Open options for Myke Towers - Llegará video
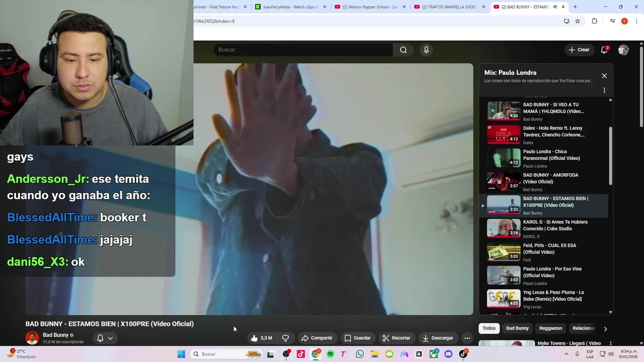 [610, 344]
